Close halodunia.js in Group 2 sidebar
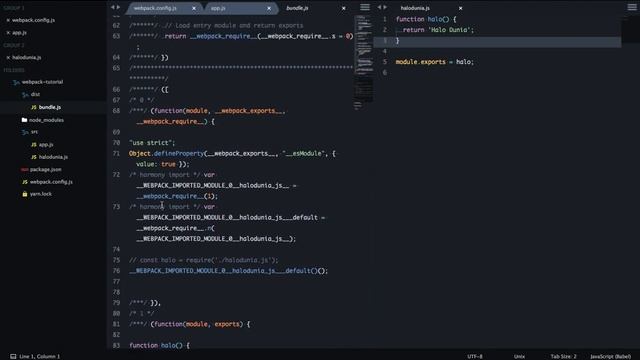 tap(8, 58)
